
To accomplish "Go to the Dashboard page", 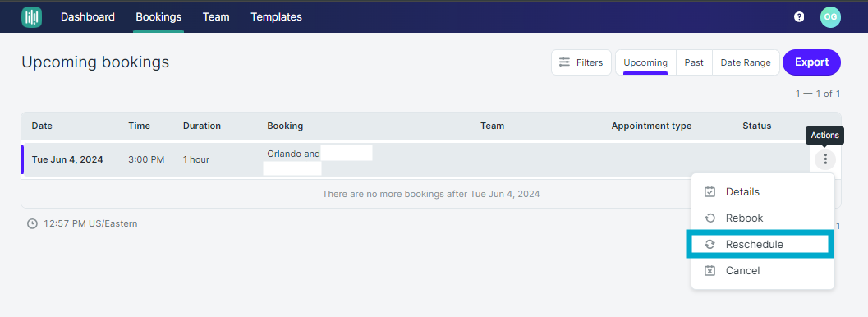I will 88,17.
